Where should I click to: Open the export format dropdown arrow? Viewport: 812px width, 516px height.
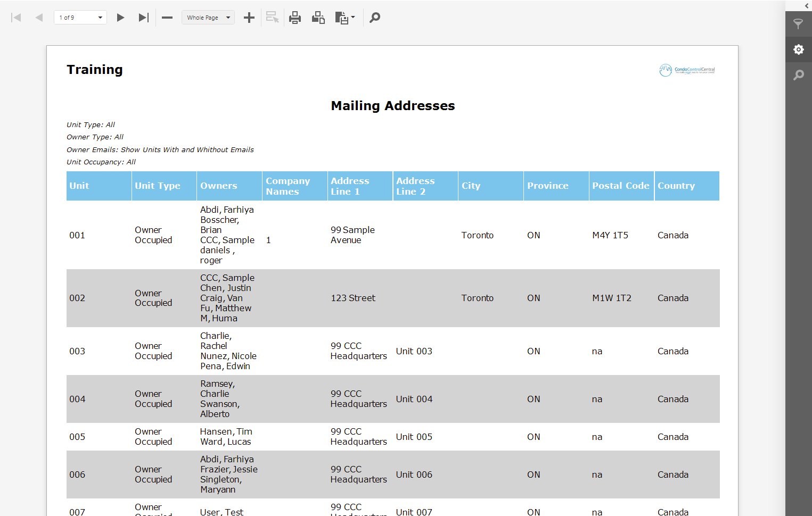[x=352, y=18]
